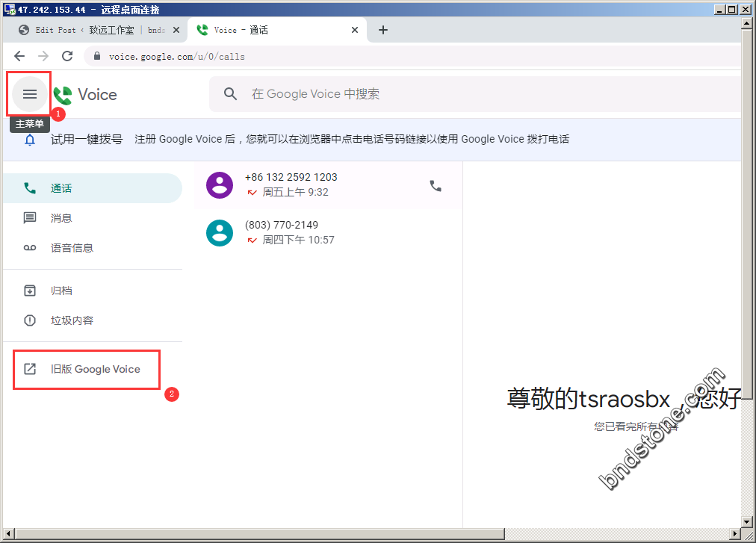Click 试用一键拨号 notification title
Image resolution: width=756 pixels, height=543 pixels.
87,140
